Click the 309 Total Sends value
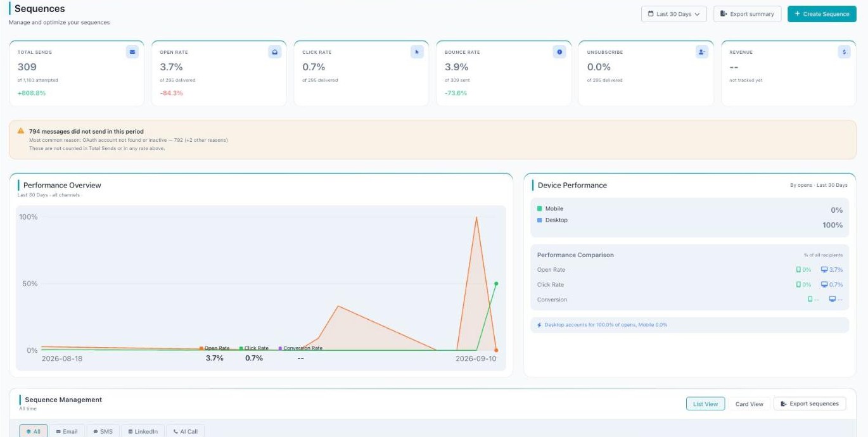The width and height of the screenshot is (868, 437). point(27,66)
